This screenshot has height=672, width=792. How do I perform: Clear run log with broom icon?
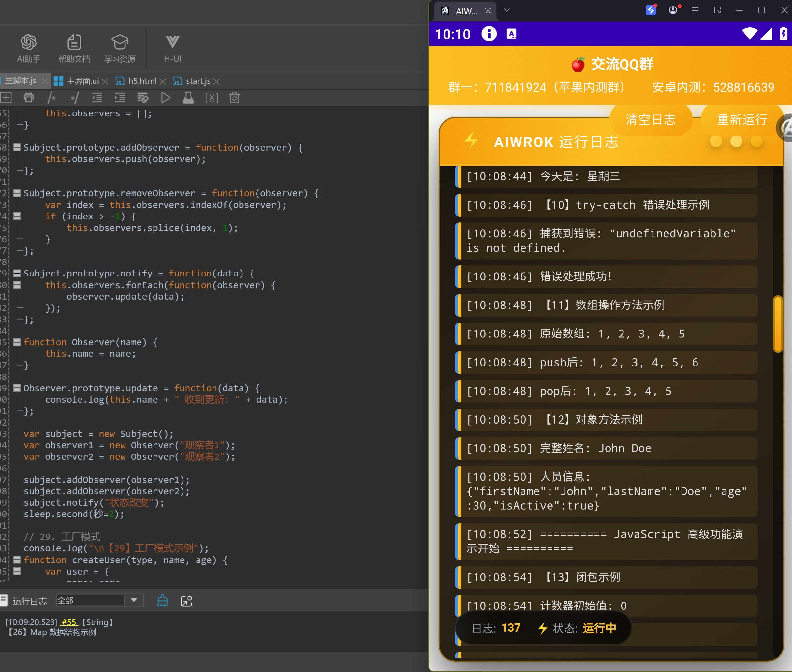[x=163, y=601]
